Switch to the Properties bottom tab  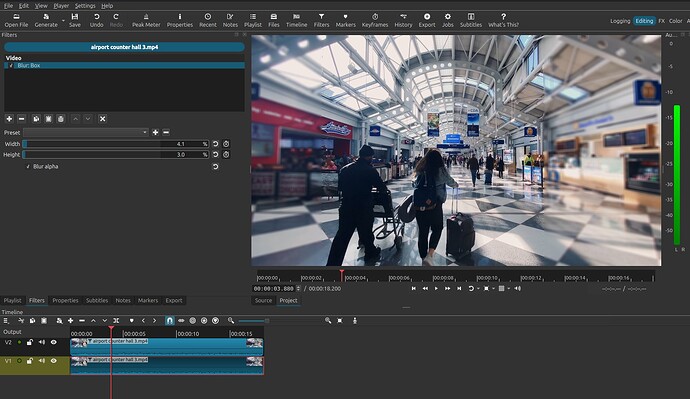tap(65, 300)
